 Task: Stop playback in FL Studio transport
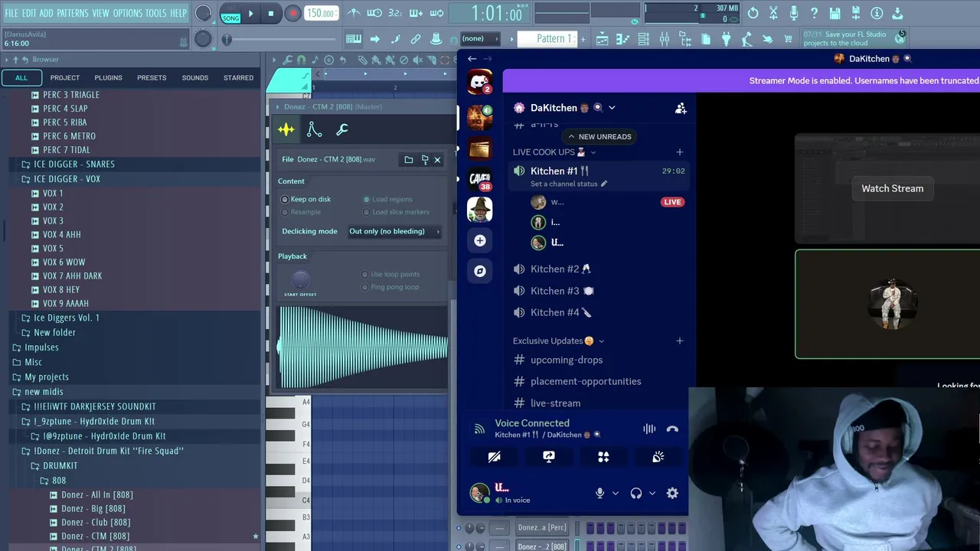coord(271,14)
